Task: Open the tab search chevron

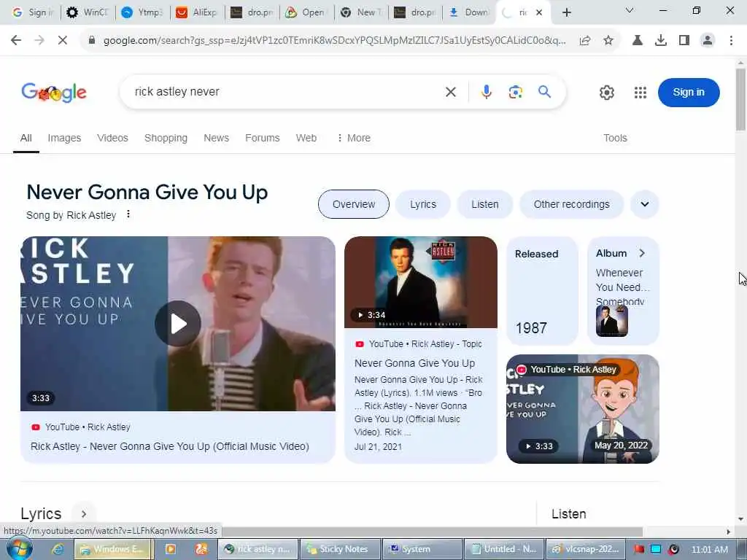Action: point(630,10)
